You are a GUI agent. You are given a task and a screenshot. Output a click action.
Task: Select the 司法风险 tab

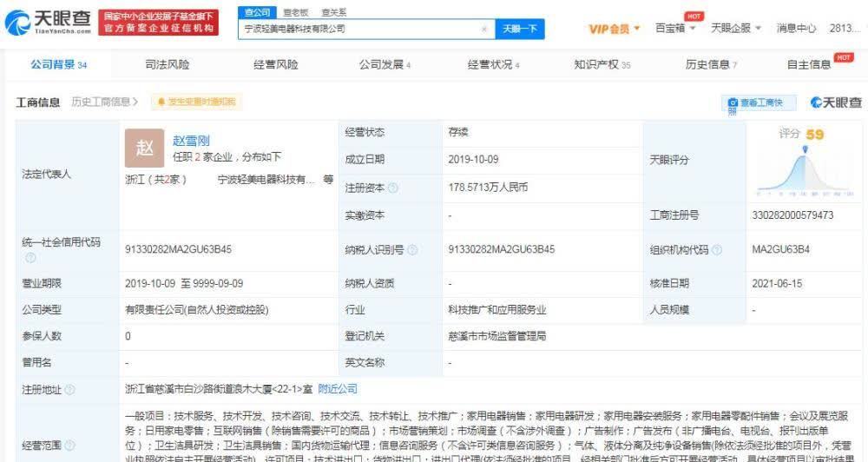[x=168, y=65]
